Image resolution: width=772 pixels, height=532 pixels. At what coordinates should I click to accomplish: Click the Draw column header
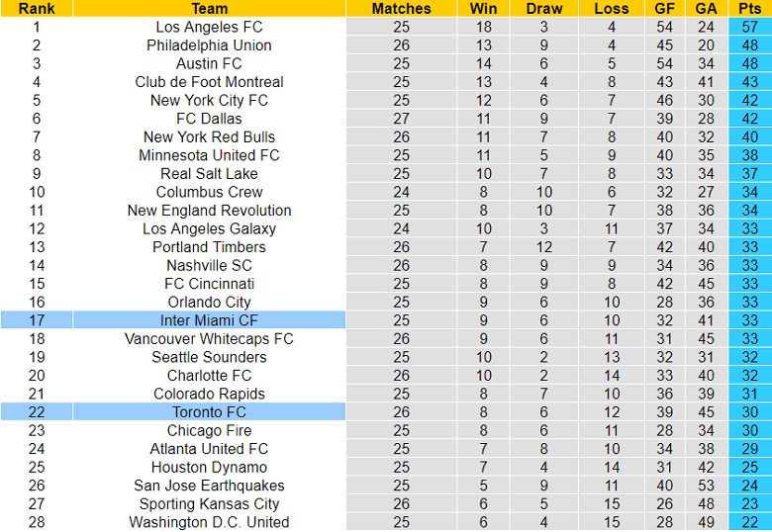click(544, 8)
